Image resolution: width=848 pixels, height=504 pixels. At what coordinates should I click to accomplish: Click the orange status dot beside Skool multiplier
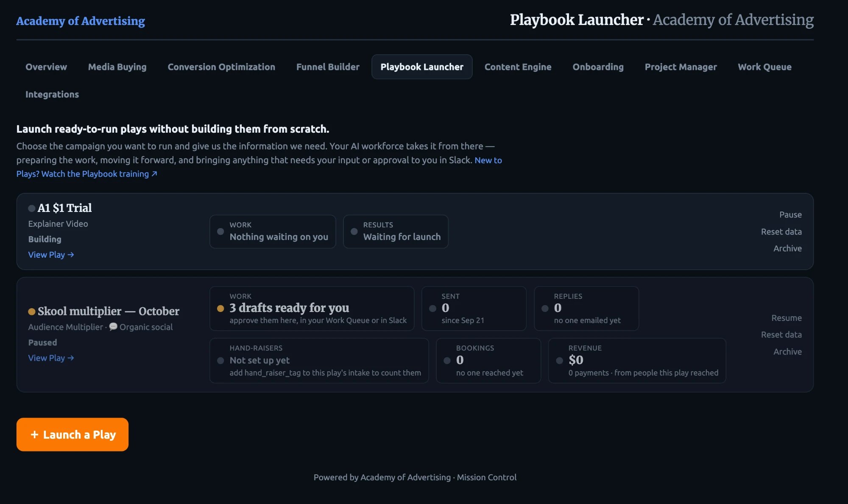coord(32,312)
